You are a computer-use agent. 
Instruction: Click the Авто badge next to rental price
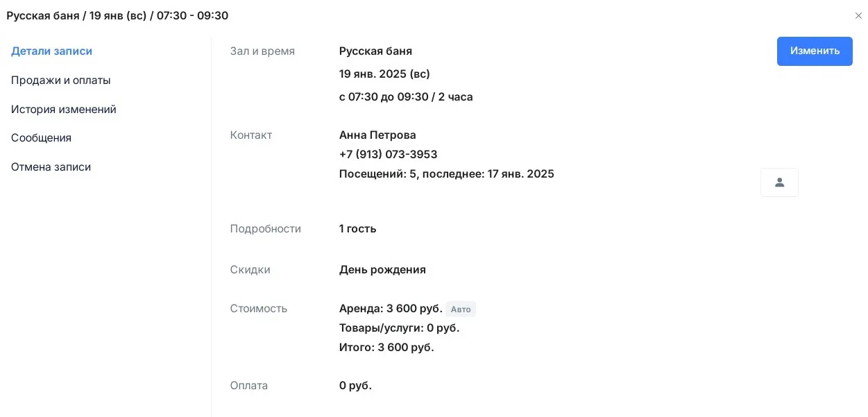461,309
